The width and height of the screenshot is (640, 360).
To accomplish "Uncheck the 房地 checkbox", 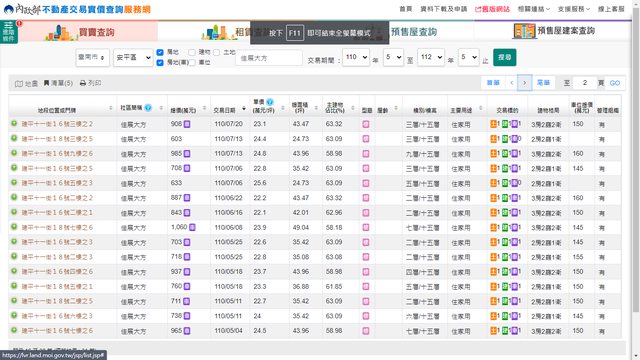I will tap(160, 52).
